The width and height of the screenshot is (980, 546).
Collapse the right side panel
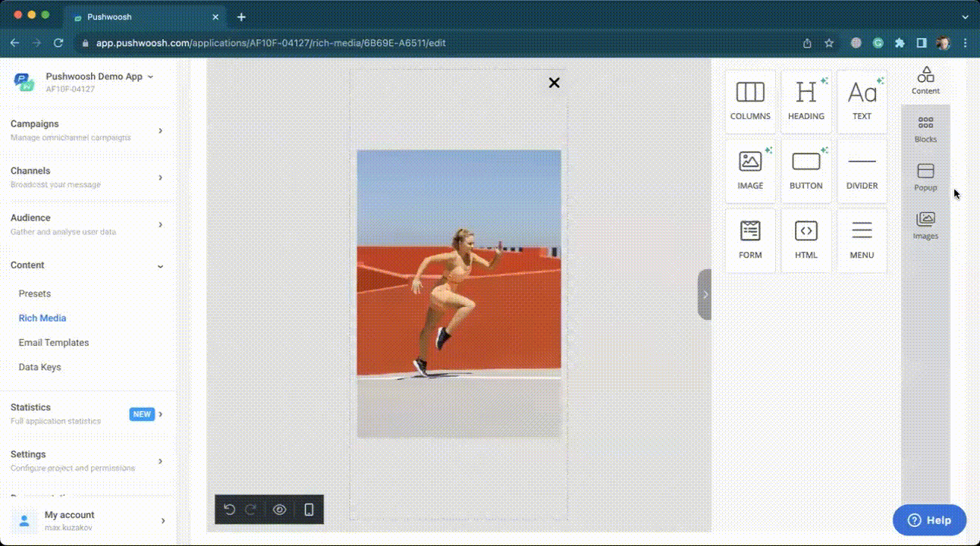point(705,294)
